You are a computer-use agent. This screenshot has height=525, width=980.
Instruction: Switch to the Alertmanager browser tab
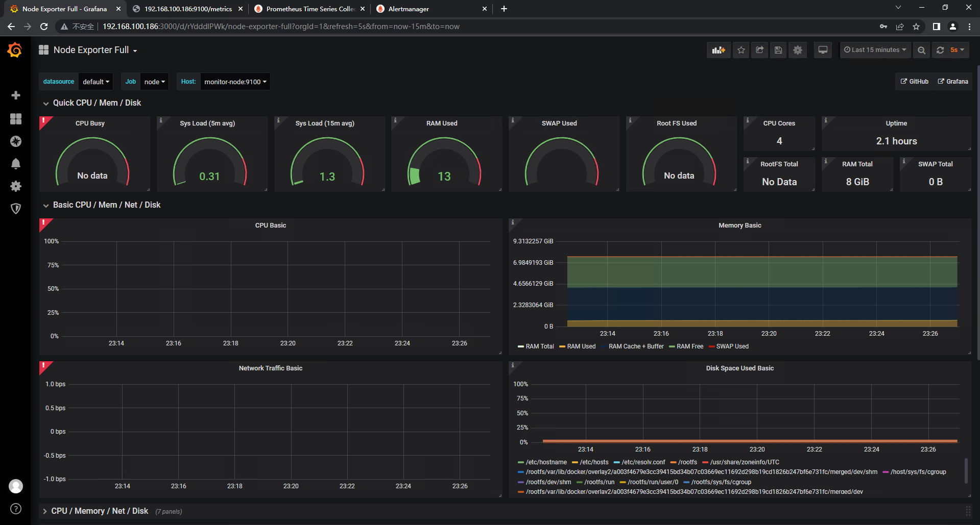pyautogui.click(x=432, y=9)
